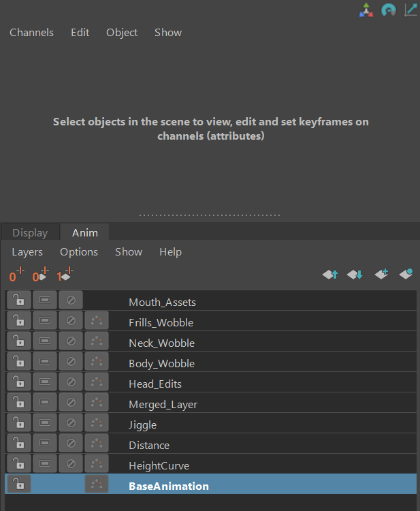
Task: Open the Layers menu
Action: tap(27, 252)
